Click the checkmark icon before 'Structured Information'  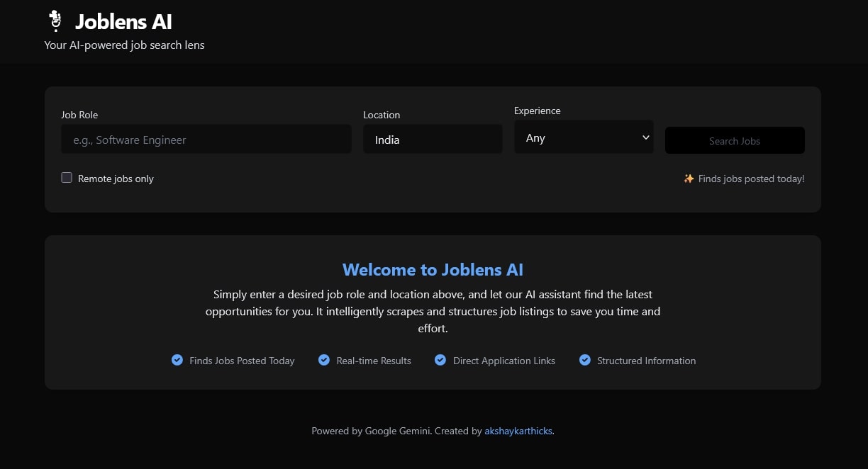coord(585,360)
